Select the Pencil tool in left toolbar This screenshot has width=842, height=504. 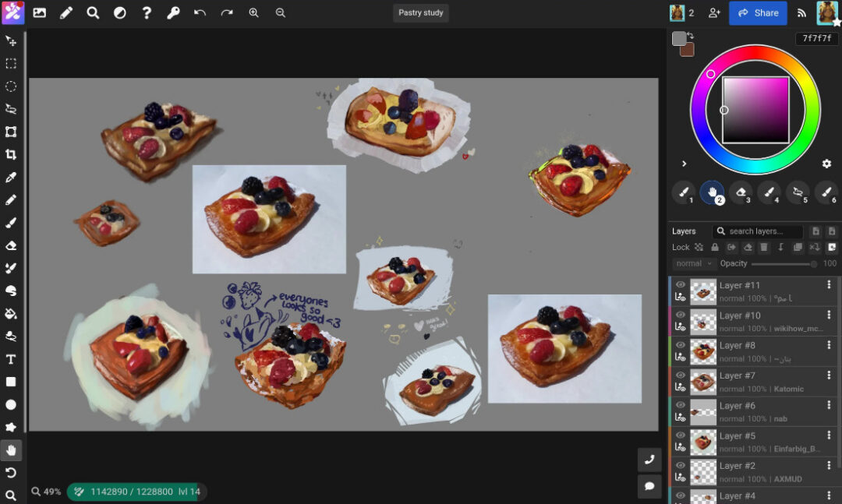[11, 200]
